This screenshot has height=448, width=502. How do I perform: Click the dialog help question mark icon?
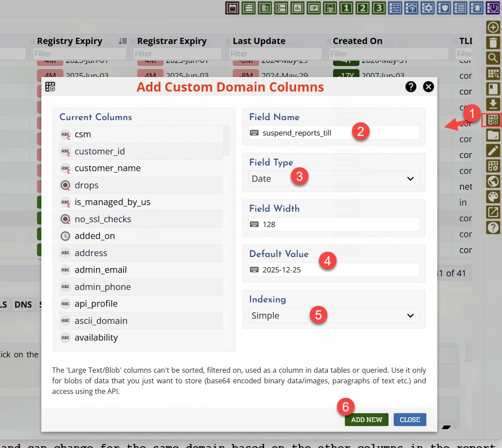pyautogui.click(x=411, y=87)
